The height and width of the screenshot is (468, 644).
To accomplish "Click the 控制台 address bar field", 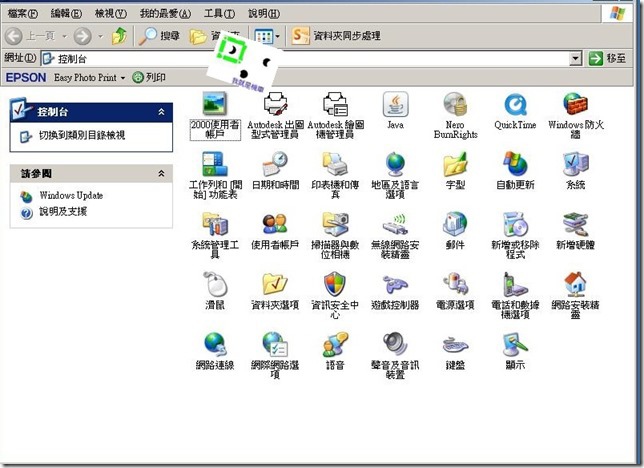I will coord(306,59).
